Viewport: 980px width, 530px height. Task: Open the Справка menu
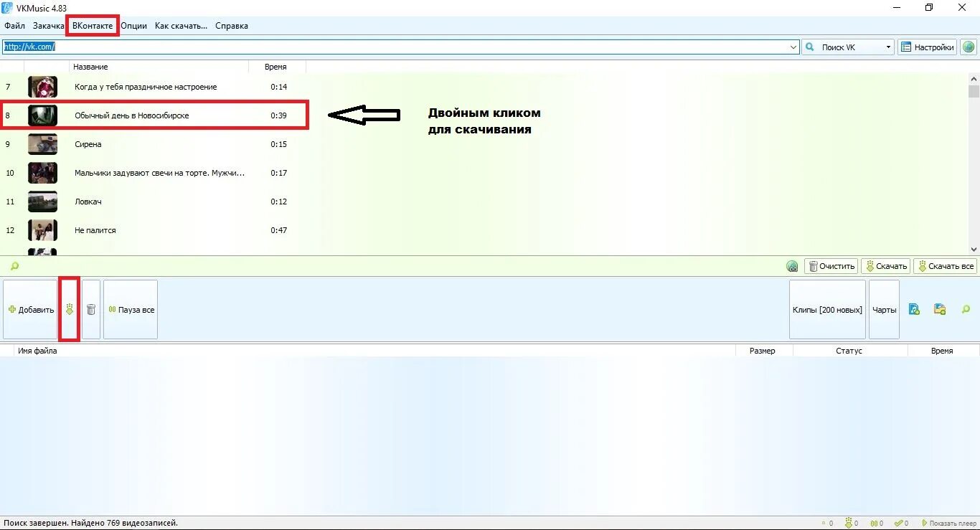(232, 26)
